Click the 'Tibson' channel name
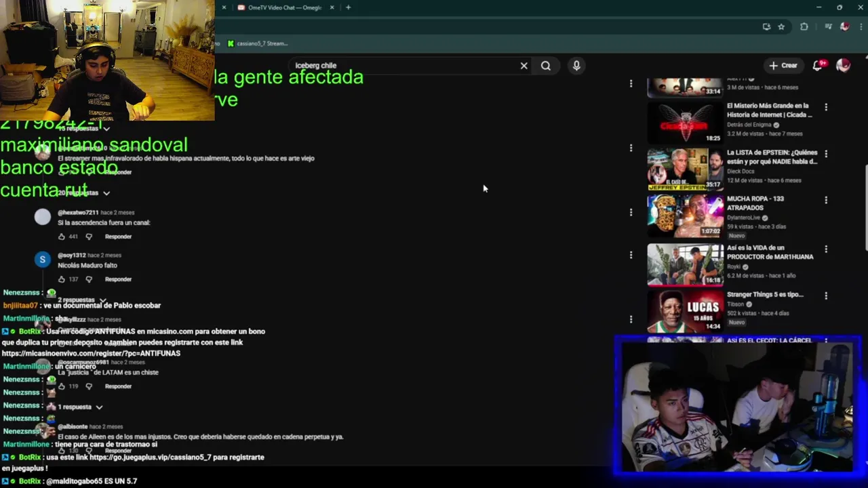The width and height of the screenshot is (868, 488). click(736, 304)
